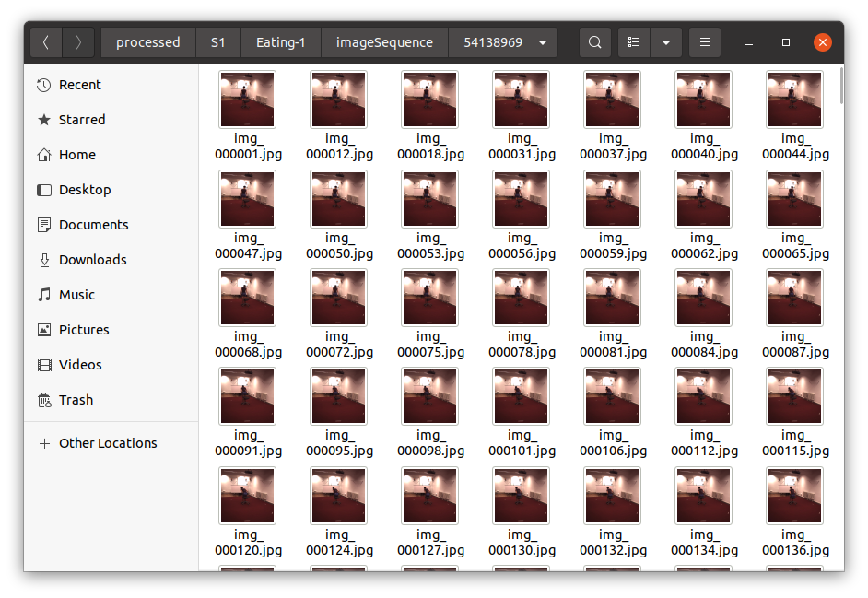
Task: Go forward with the right arrow button
Action: click(78, 42)
